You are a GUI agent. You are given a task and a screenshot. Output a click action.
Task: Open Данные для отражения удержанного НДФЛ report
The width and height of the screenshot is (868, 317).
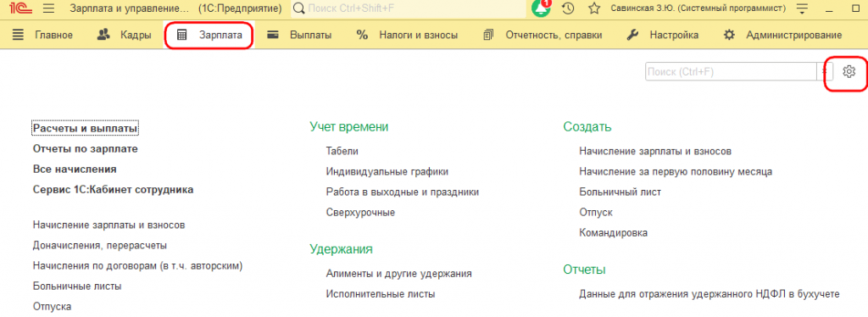click(x=709, y=294)
